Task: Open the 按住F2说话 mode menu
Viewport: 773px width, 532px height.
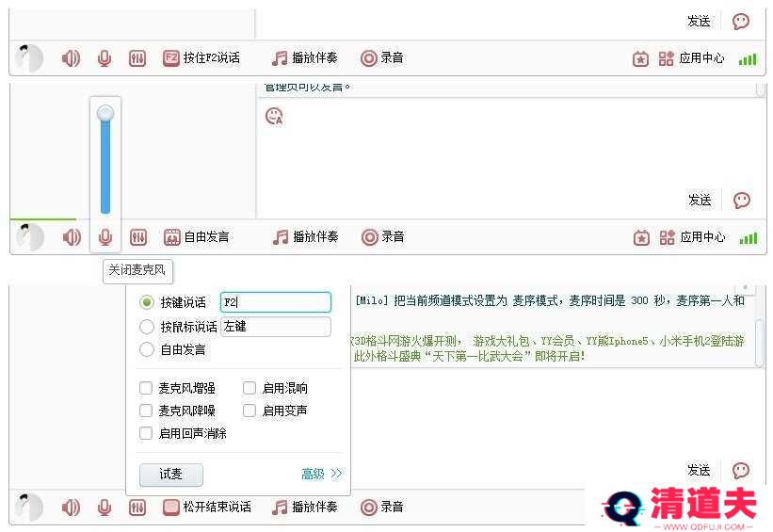Action: [x=201, y=58]
